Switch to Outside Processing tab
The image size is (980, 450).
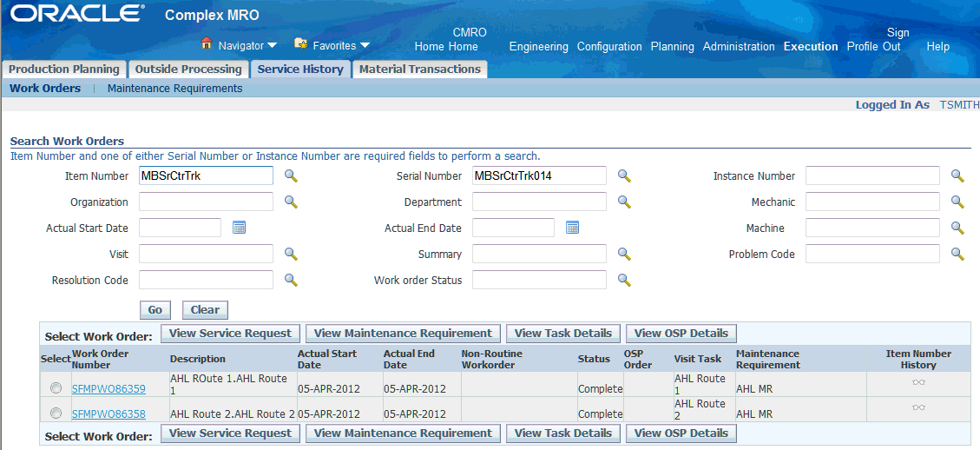point(188,69)
